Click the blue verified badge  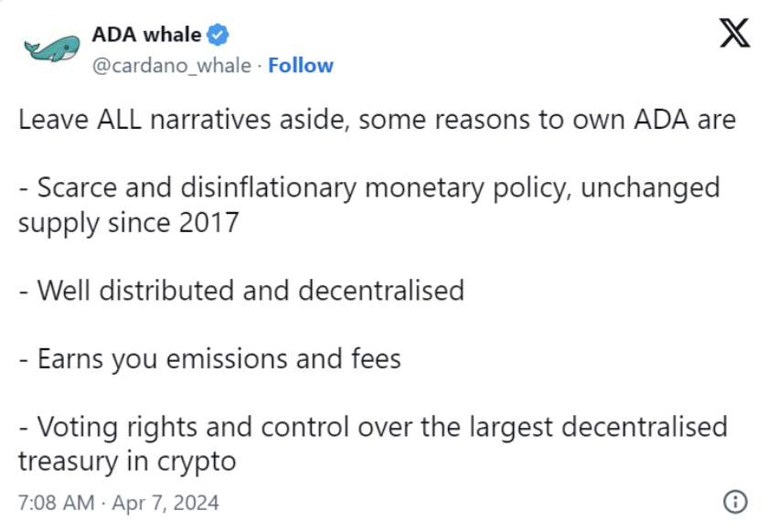[218, 35]
